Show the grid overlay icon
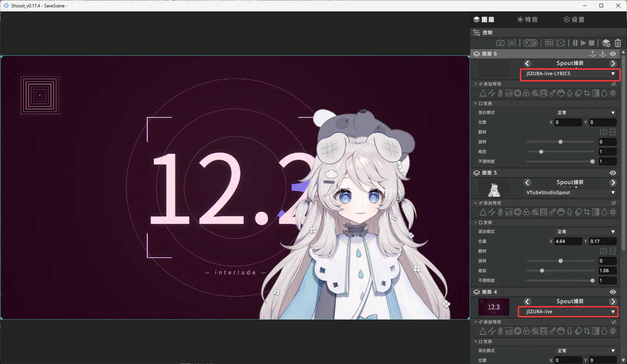 (x=549, y=43)
